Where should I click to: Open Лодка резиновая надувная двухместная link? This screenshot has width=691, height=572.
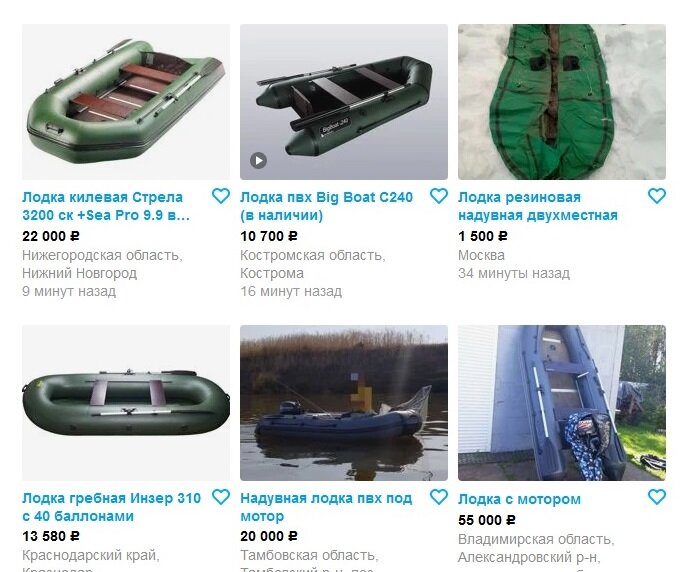pyautogui.click(x=538, y=206)
